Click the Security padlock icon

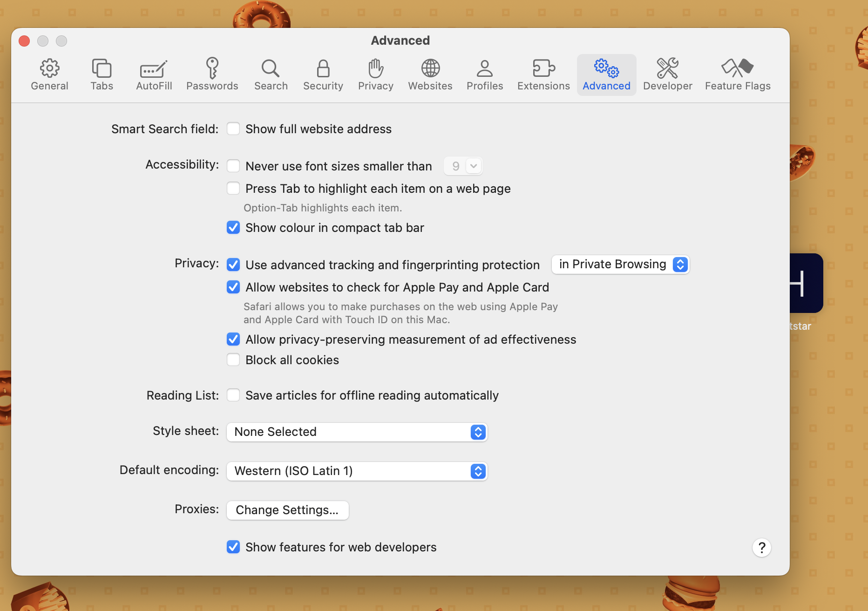[323, 75]
